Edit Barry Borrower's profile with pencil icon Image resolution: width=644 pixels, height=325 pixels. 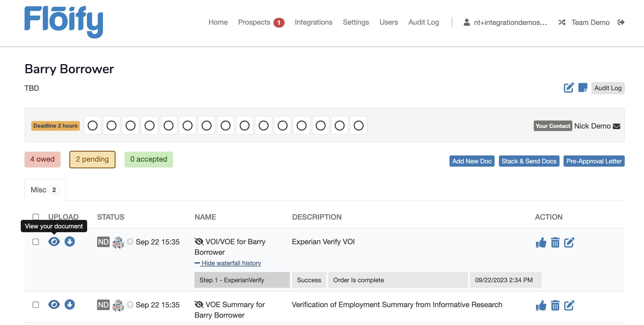569,88
